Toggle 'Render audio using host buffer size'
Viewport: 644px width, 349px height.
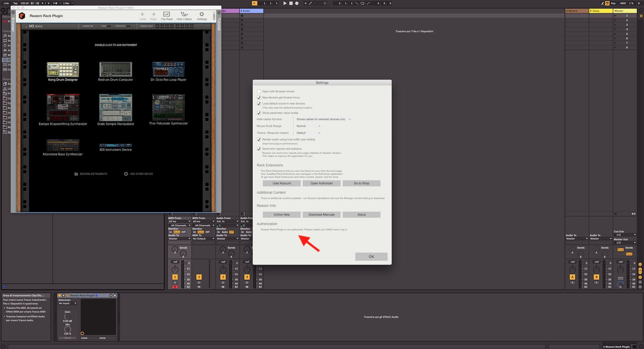point(259,140)
